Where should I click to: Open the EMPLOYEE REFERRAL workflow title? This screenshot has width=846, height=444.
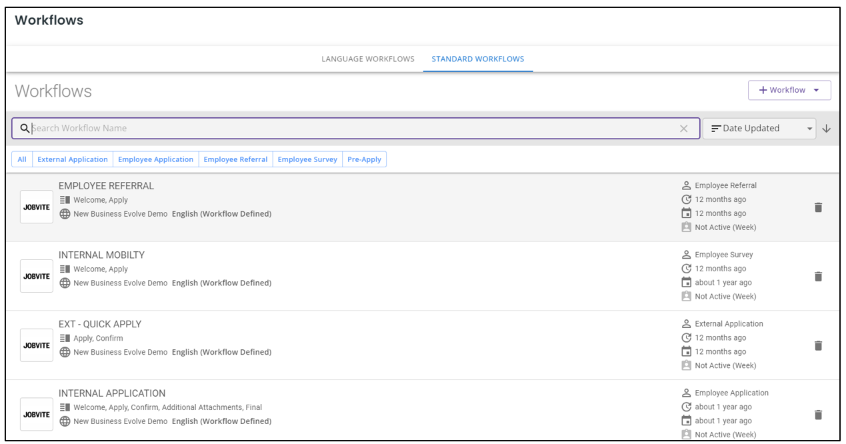pos(106,186)
